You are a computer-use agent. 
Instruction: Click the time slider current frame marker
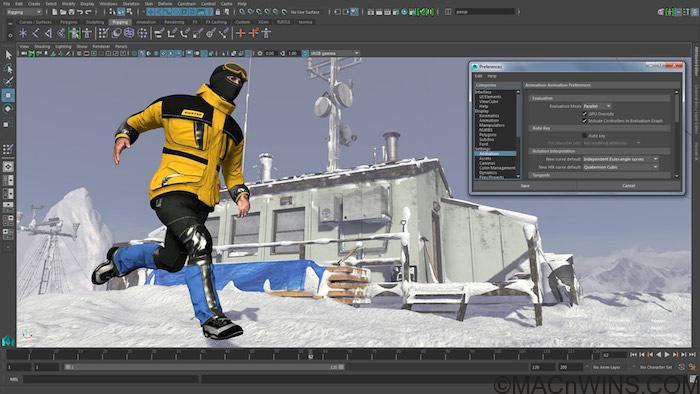[310, 356]
